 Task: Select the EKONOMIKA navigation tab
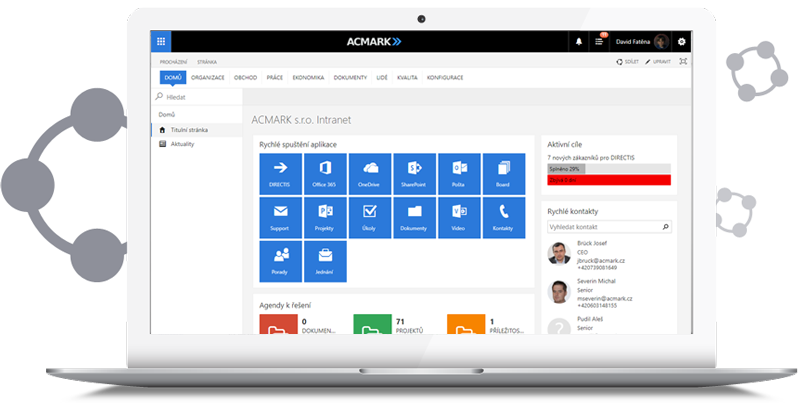(308, 78)
